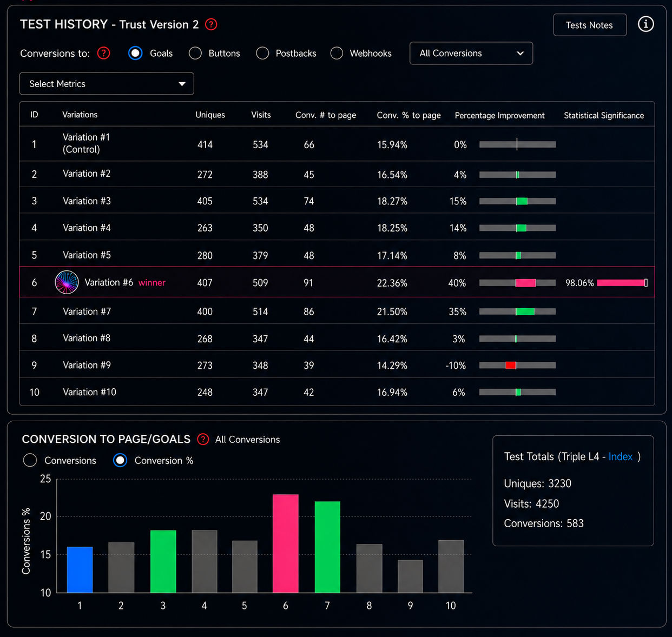Click the Variation #9 row name
This screenshot has width=672, height=637.
(x=87, y=365)
